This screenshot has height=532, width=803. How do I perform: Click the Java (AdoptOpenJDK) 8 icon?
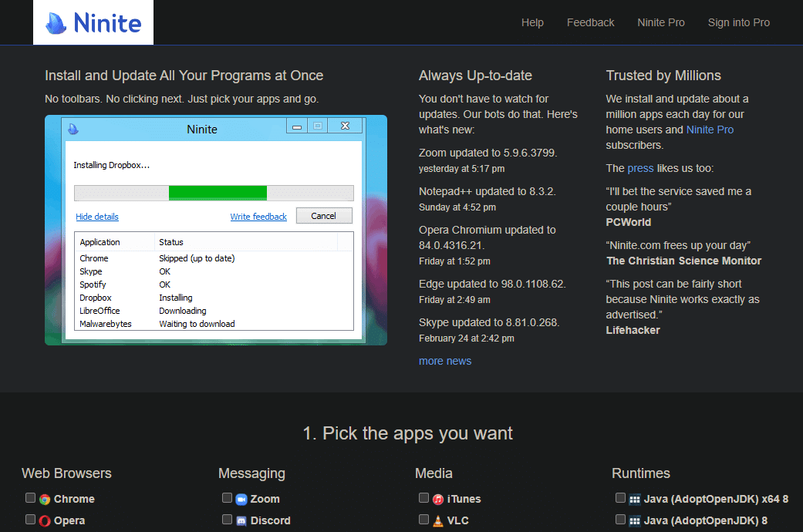(x=635, y=520)
